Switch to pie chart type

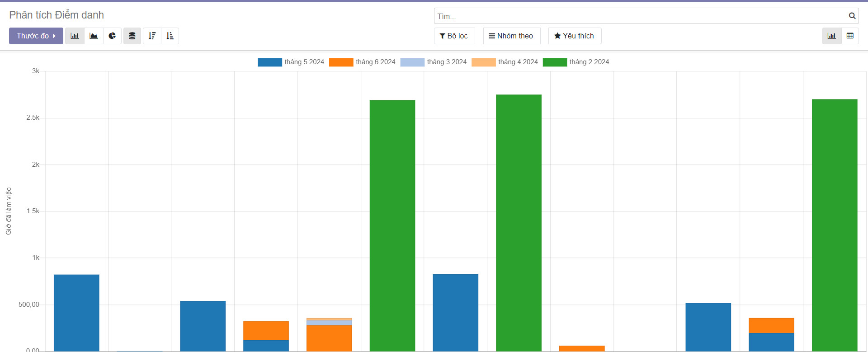(x=112, y=36)
